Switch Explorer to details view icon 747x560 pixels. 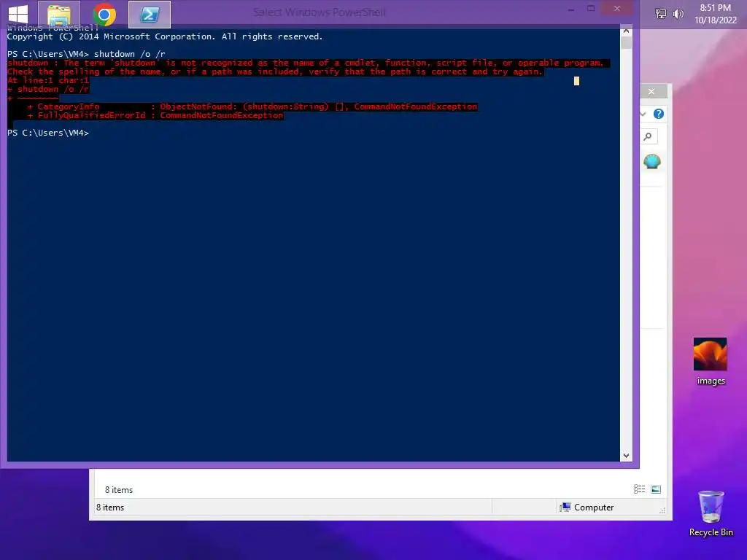tap(639, 489)
